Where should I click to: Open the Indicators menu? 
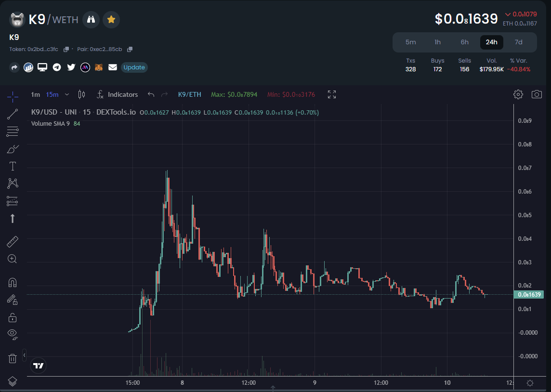[x=118, y=94]
